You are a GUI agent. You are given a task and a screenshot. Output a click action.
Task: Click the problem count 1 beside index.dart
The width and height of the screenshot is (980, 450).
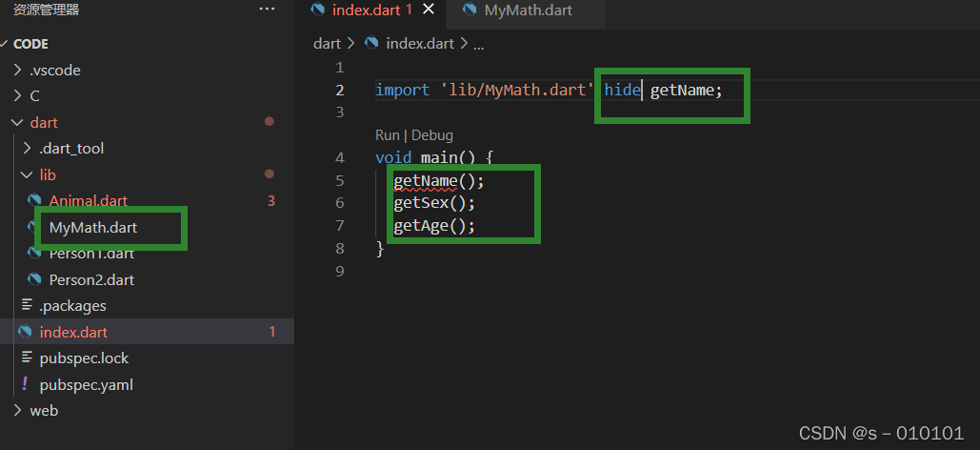click(x=271, y=332)
